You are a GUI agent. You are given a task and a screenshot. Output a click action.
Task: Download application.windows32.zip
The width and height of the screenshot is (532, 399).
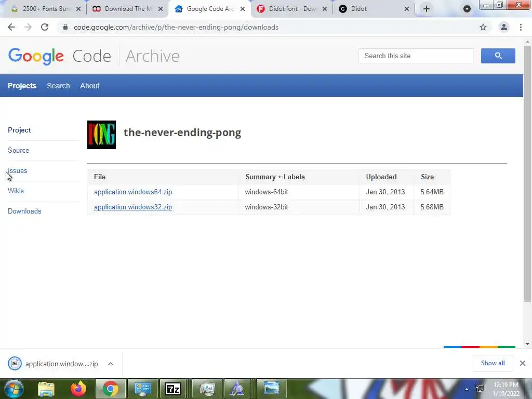133,207
